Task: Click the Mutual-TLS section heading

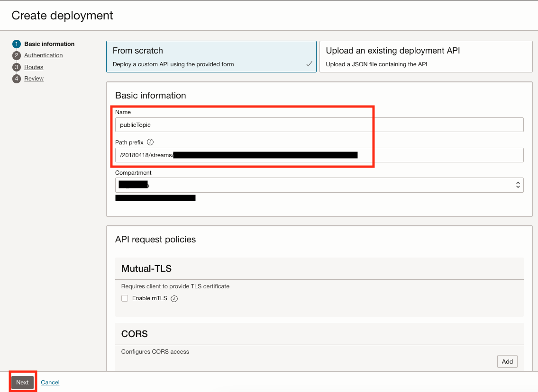Action: pyautogui.click(x=146, y=268)
